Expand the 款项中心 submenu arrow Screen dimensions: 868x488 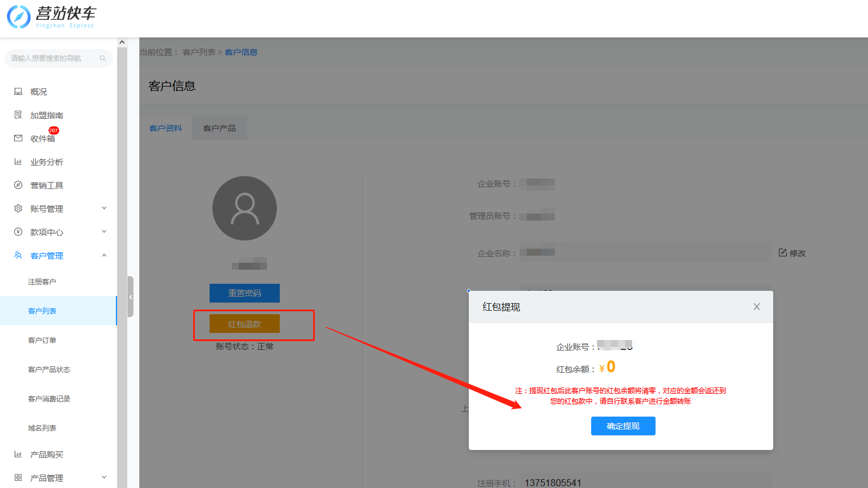(x=104, y=232)
